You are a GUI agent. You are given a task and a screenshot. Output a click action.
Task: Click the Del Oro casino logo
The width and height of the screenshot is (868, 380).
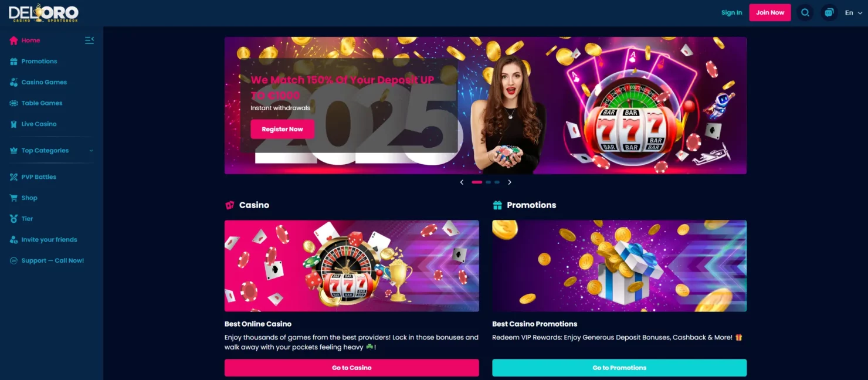pyautogui.click(x=43, y=13)
